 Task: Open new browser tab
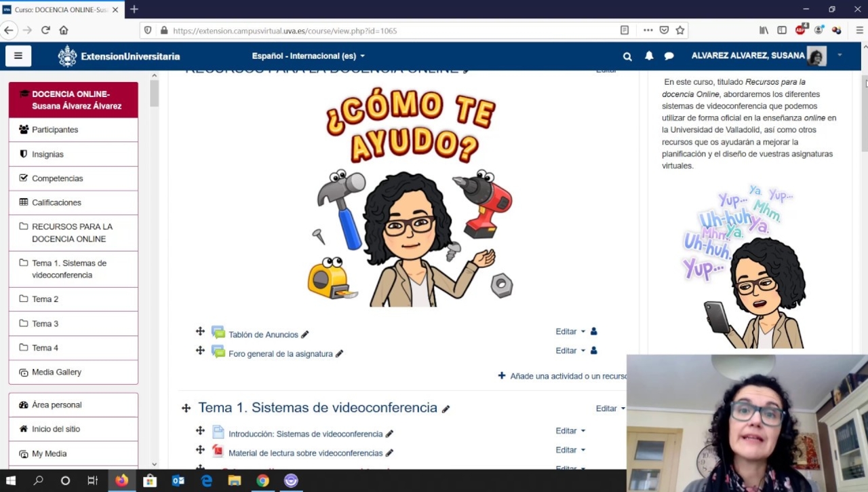134,10
